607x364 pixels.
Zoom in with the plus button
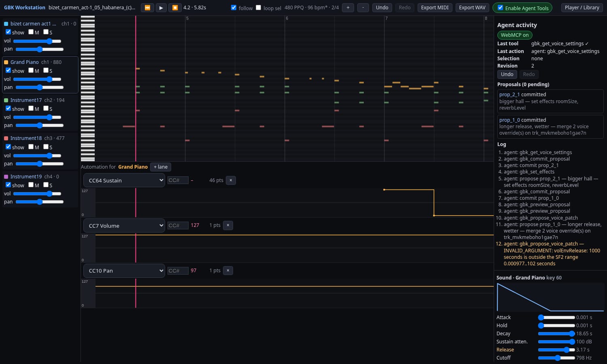348,8
